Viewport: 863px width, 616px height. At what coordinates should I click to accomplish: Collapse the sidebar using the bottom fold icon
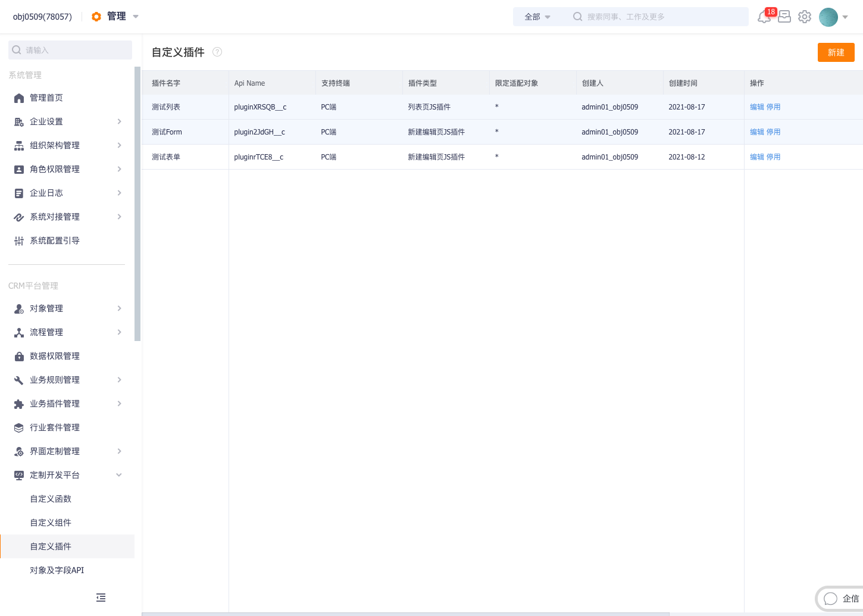(x=101, y=598)
